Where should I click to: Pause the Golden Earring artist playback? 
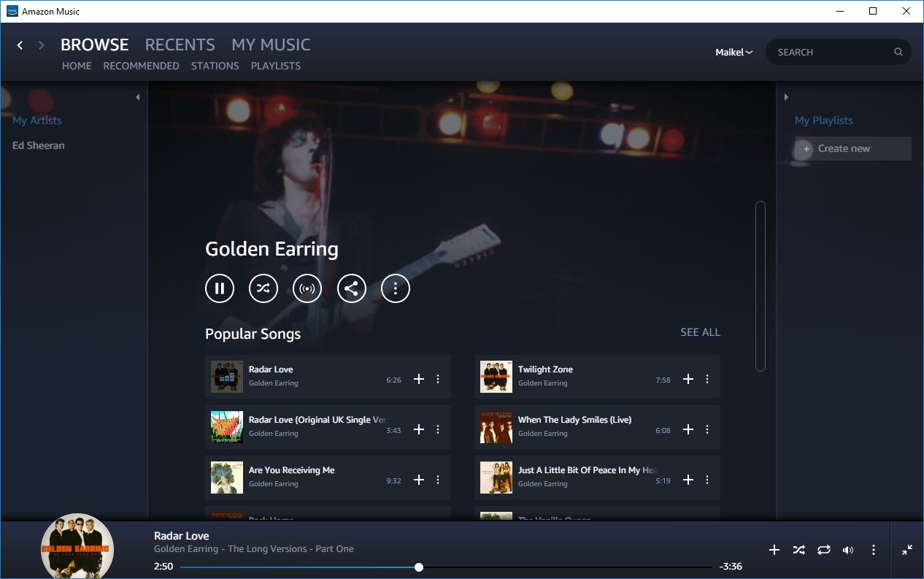220,288
